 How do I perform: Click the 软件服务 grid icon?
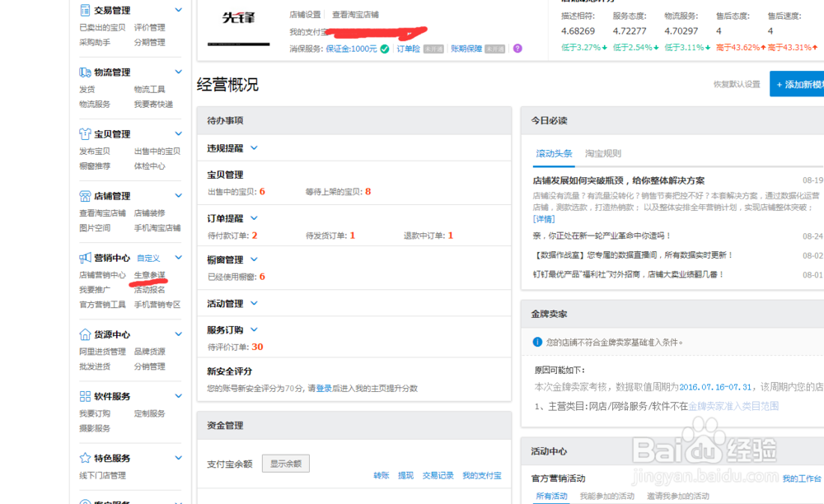(85, 396)
